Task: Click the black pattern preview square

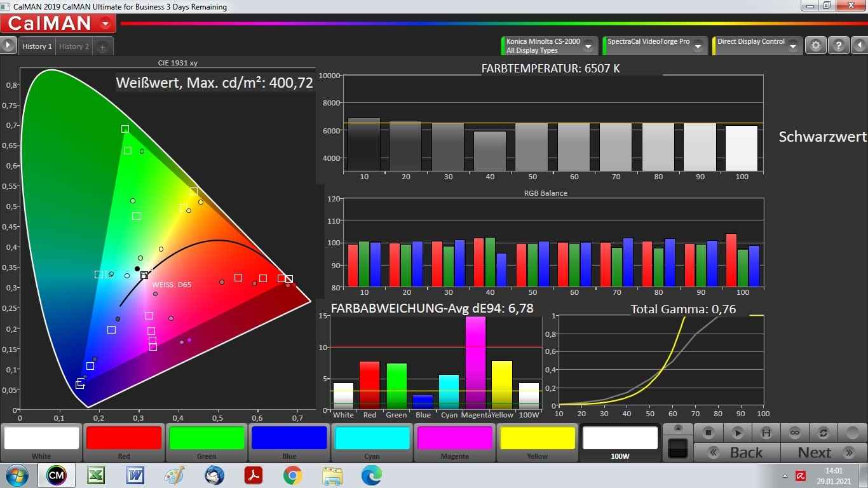Action: (x=678, y=447)
